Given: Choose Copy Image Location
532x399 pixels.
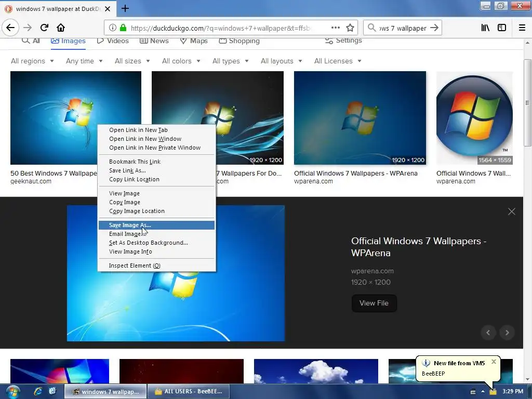Looking at the screenshot, I should 156,211.
